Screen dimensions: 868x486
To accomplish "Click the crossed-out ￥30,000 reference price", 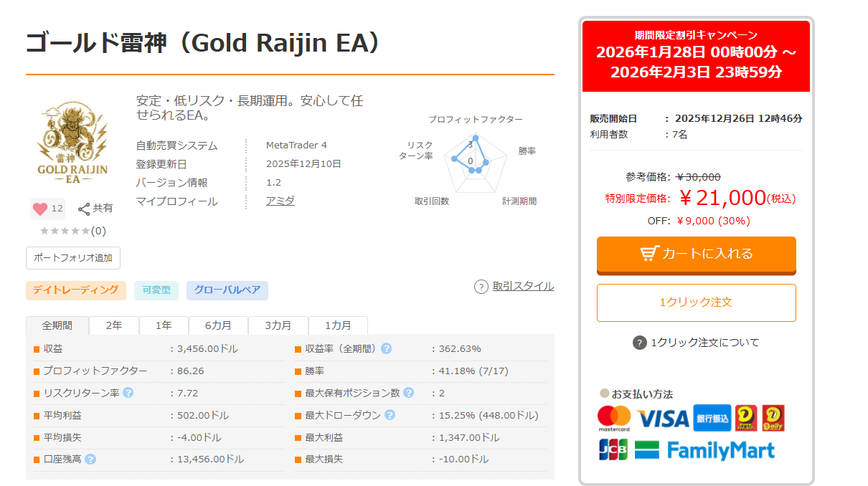I will coord(699,177).
